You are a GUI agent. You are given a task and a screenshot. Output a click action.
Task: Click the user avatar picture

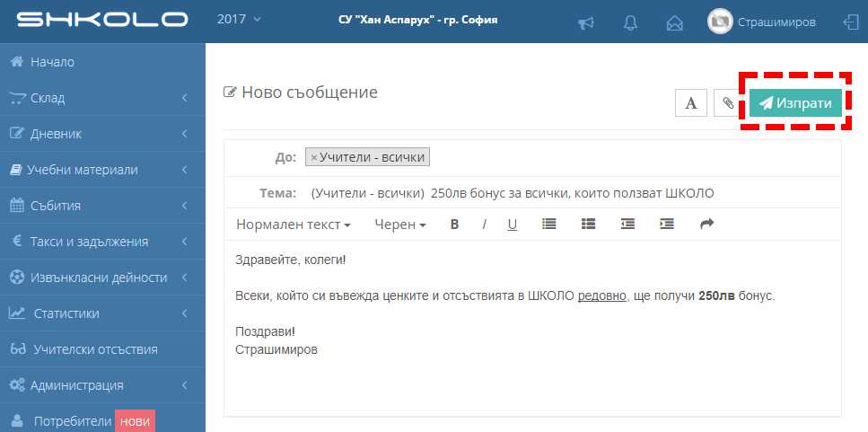(720, 22)
